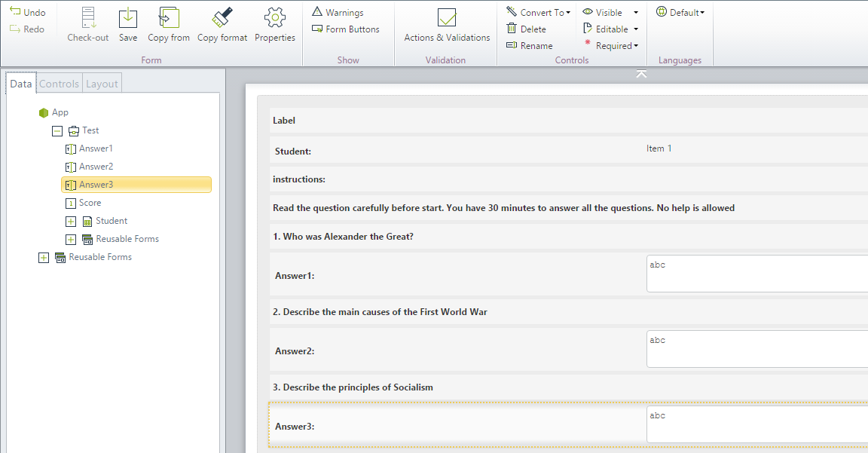
Task: Toggle the Editable option
Action: [606, 29]
